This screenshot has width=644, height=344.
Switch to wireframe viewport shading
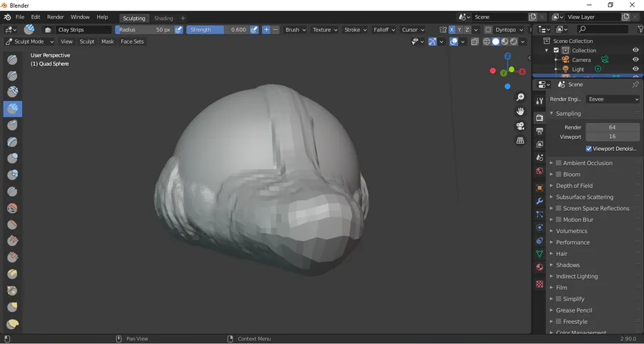(x=487, y=41)
